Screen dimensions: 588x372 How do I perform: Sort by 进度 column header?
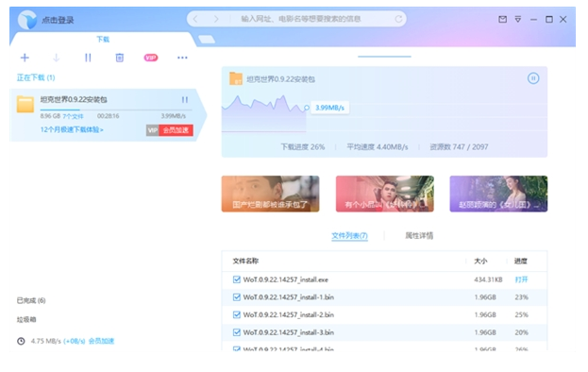click(x=520, y=261)
